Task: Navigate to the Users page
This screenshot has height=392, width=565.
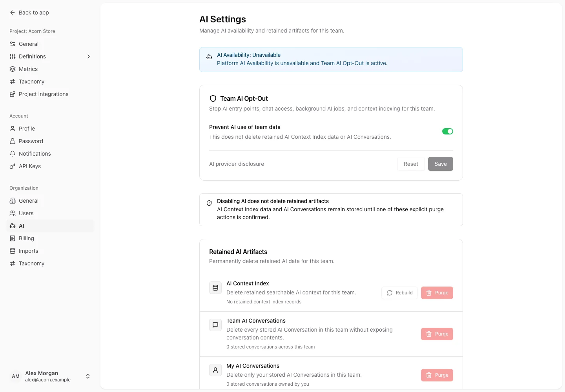Action: (50, 213)
